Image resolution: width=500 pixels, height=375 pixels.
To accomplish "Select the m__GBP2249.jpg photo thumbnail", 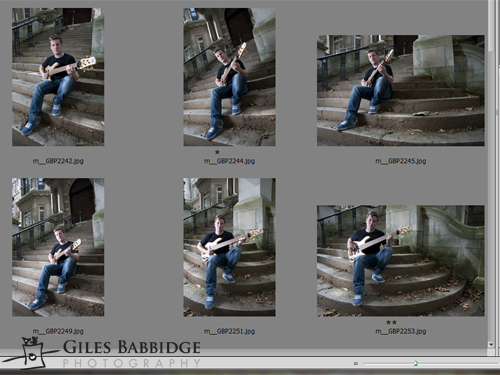I will click(x=58, y=247).
